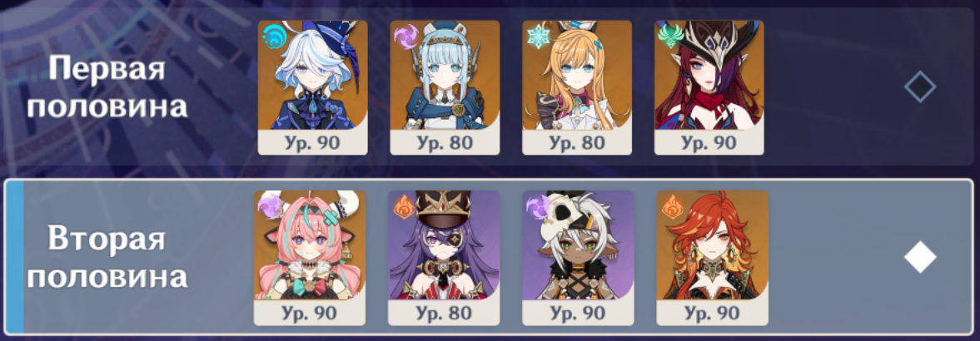Select the white-haired top hat character portrait
Image resolution: width=980 pixels, height=341 pixels.
pos(312,87)
